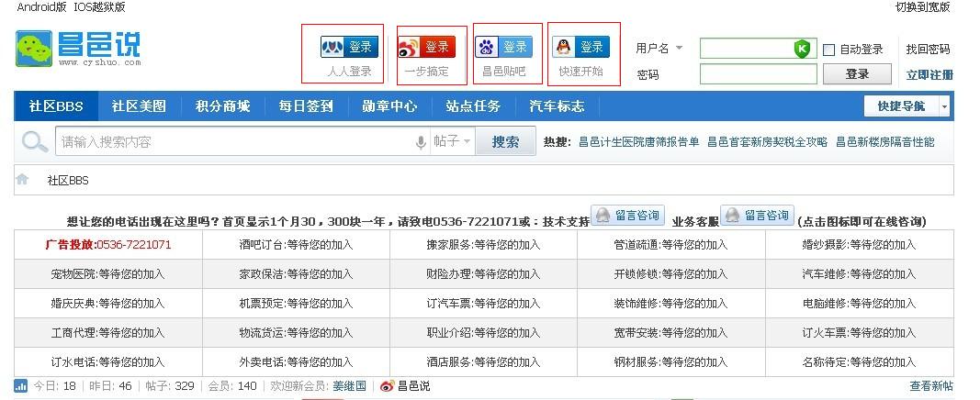Open hot search 昌邑新楼房隔音性能

pyautogui.click(x=885, y=142)
